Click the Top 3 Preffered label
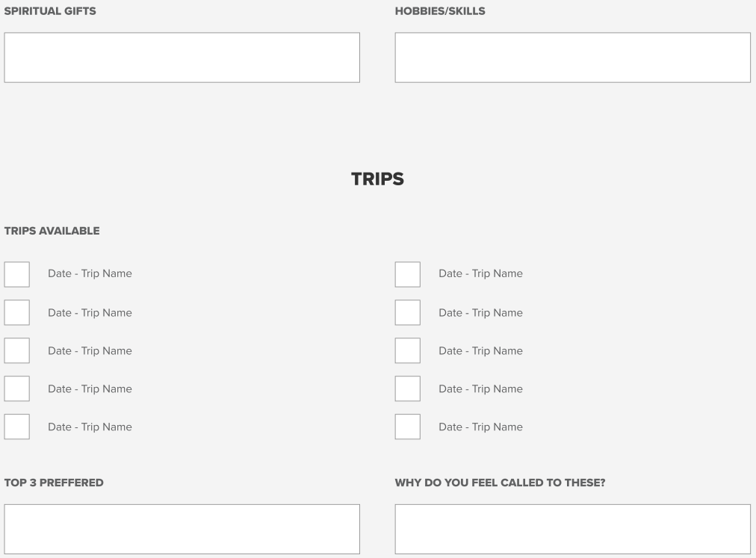The image size is (756, 558). [54, 483]
